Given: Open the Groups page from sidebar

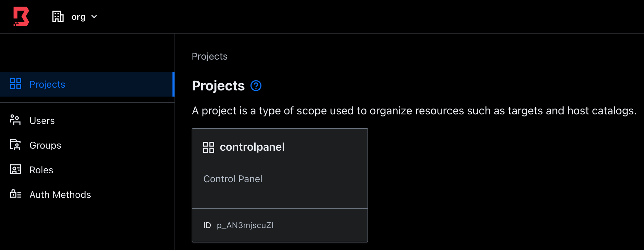Looking at the screenshot, I should click(45, 145).
